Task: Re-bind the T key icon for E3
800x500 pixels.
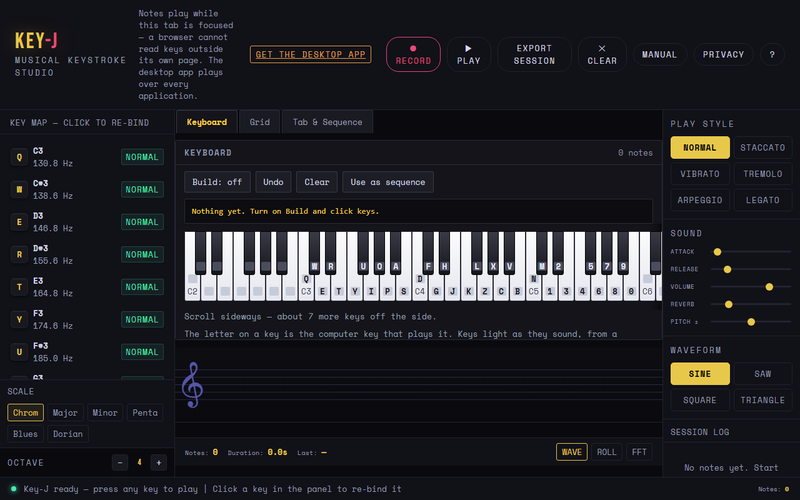Action: (x=19, y=287)
